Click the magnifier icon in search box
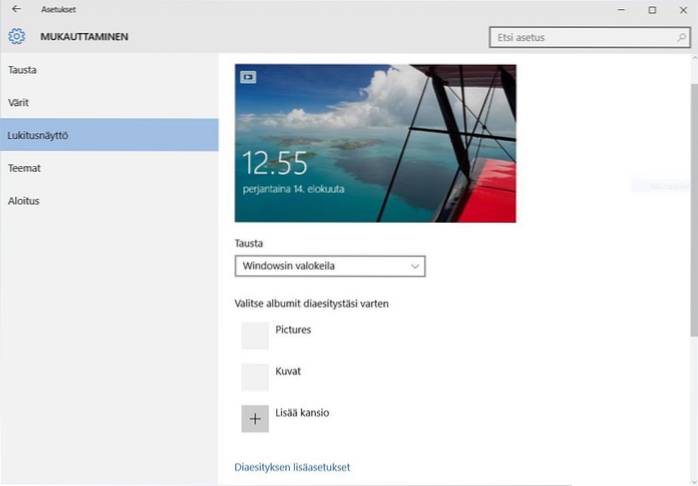Viewport: 698px width, 486px height. [x=681, y=38]
